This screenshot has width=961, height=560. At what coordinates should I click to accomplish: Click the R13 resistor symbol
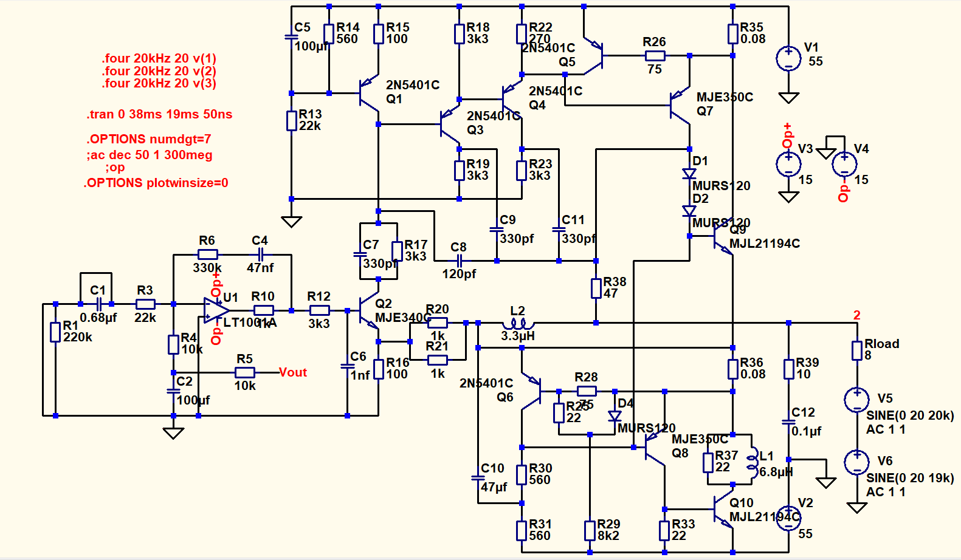coord(291,121)
